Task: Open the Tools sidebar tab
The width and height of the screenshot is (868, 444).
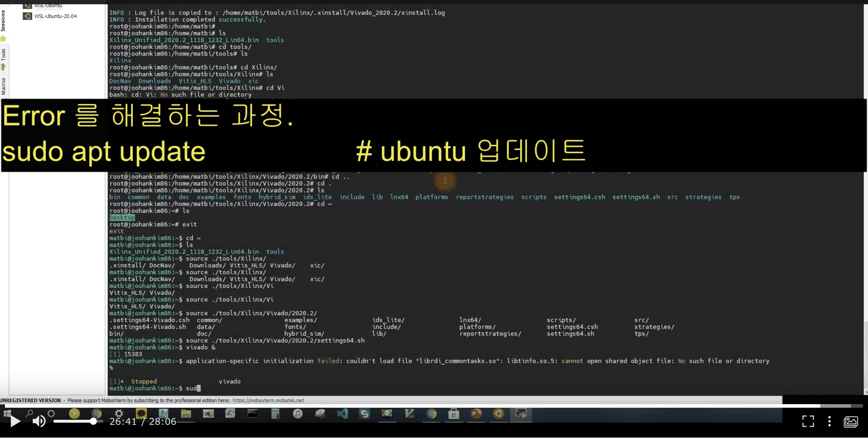Action: point(3,54)
